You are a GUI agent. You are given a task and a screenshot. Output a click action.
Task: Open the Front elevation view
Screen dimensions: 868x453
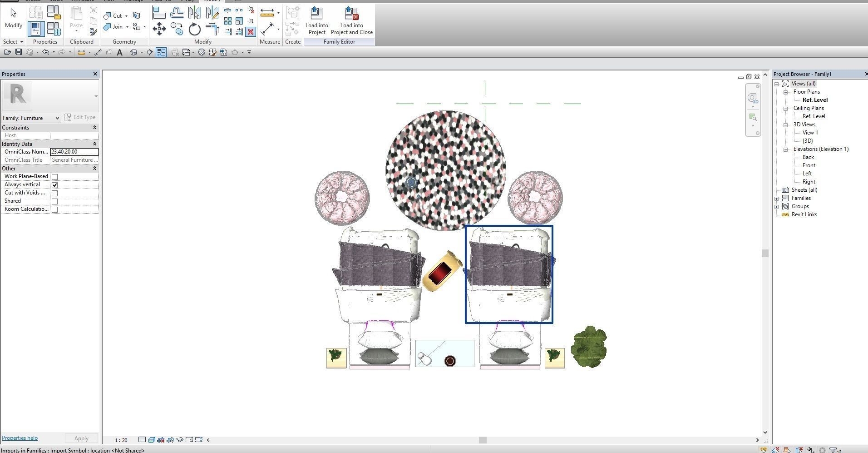(x=809, y=165)
